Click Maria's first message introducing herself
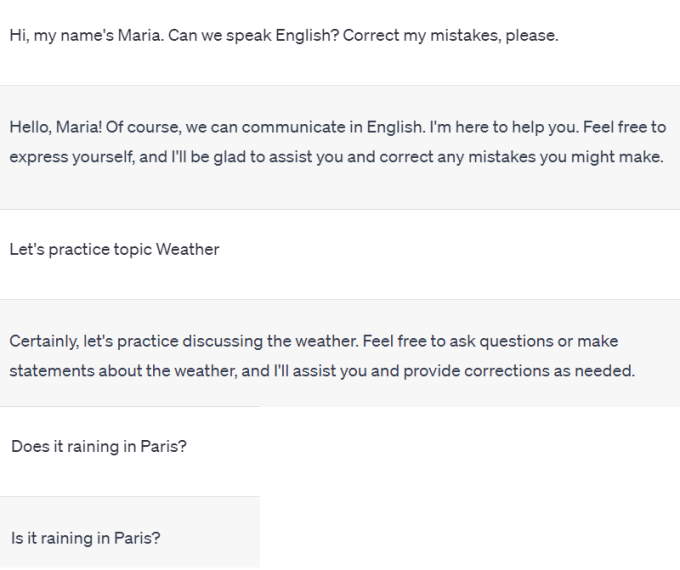Viewport: 680px width, 570px height. [x=284, y=36]
